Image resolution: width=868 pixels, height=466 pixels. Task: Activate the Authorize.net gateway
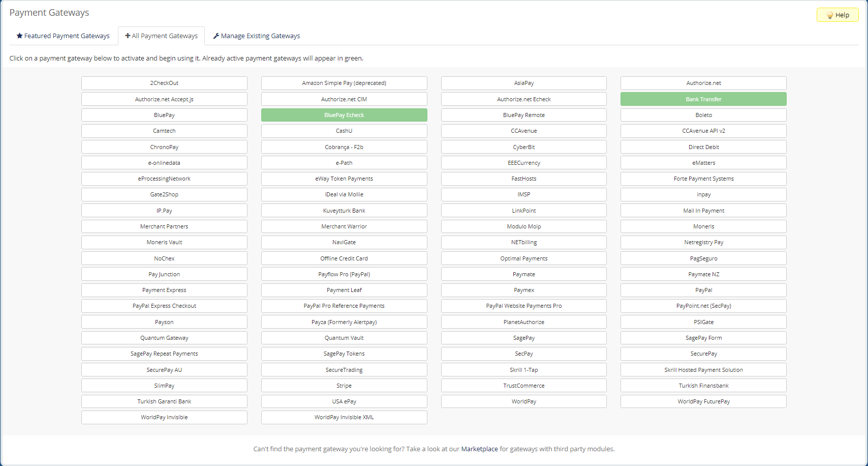pos(703,83)
